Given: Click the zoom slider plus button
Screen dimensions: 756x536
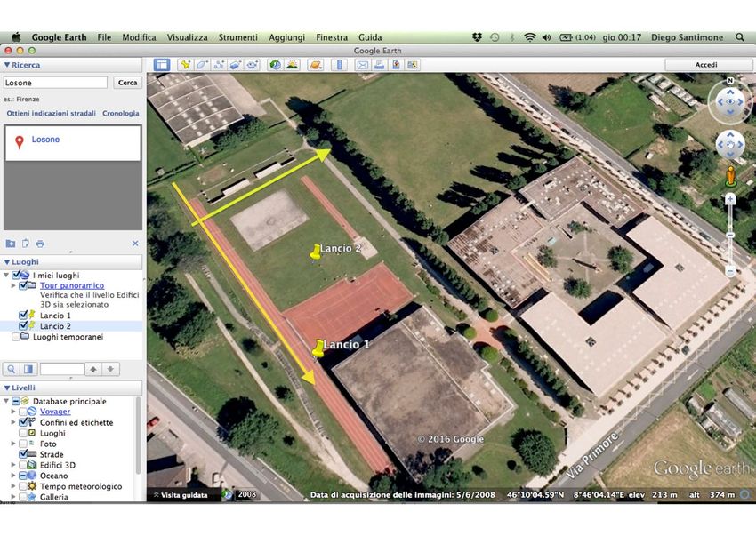Looking at the screenshot, I should click(730, 199).
